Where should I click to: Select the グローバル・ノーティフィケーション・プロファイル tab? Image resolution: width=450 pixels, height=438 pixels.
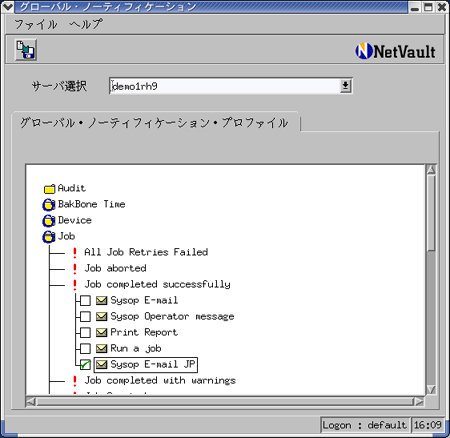tap(155, 123)
